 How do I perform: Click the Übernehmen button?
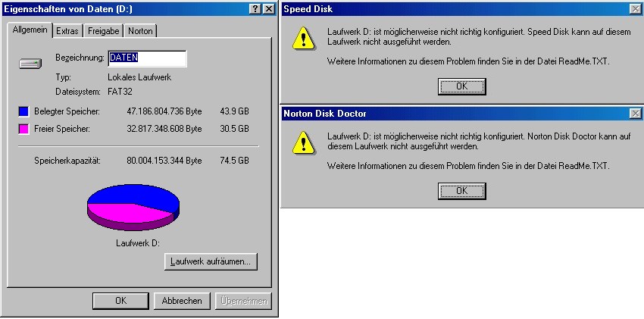click(243, 301)
